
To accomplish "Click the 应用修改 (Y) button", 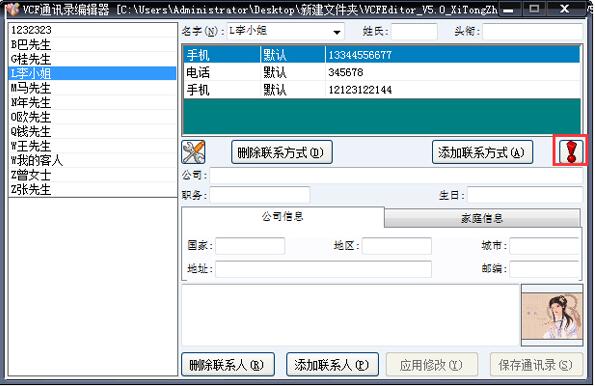I will (x=432, y=365).
